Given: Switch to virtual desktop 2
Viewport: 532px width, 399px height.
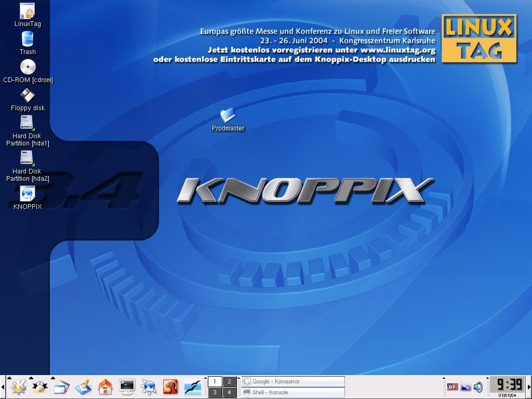Looking at the screenshot, I should click(229, 381).
